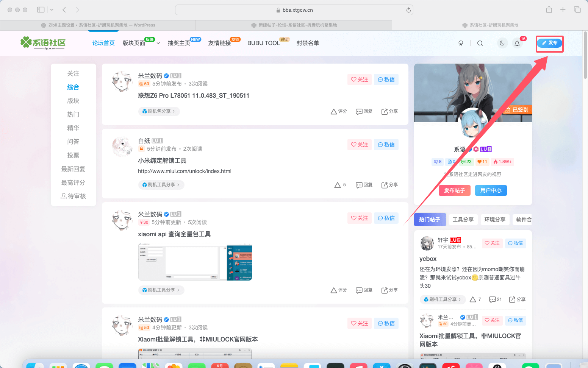Select 最新回复 in left sidebar
Image resolution: width=588 pixels, height=368 pixels.
tap(73, 169)
